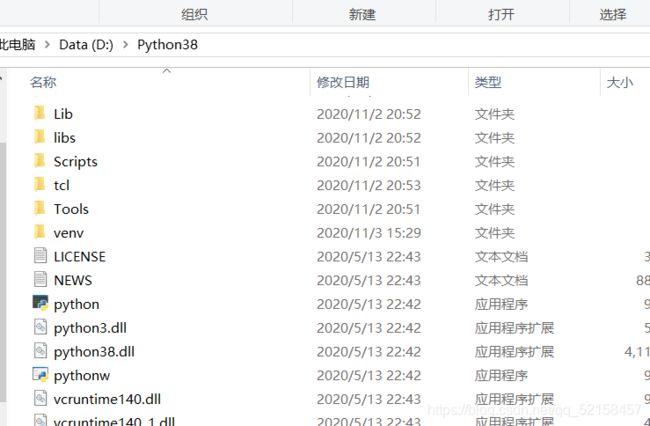Viewport: 650px width, 426px height.
Task: Go to 此电脑 in the address bar
Action: (x=17, y=44)
